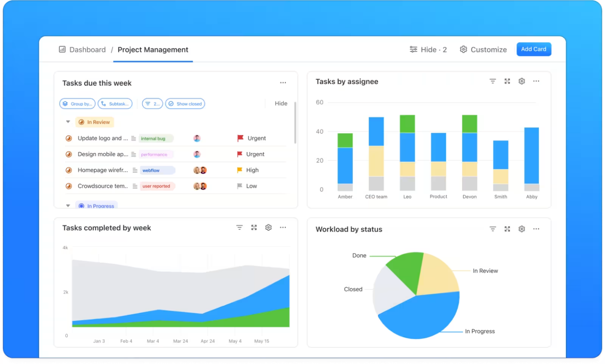605x364 pixels.
Task: Click the Urgent flag on Update logo task
Action: point(240,138)
